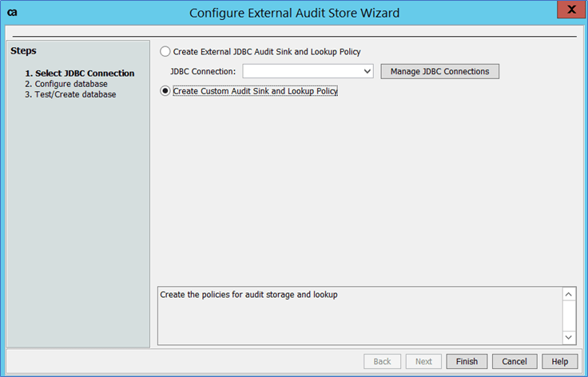Cancel the wizard

point(514,362)
